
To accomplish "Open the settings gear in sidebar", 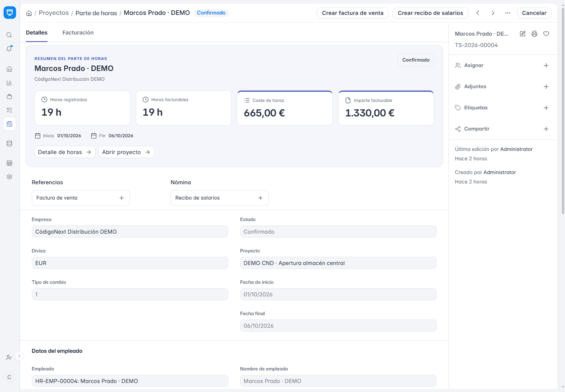I will [9, 177].
